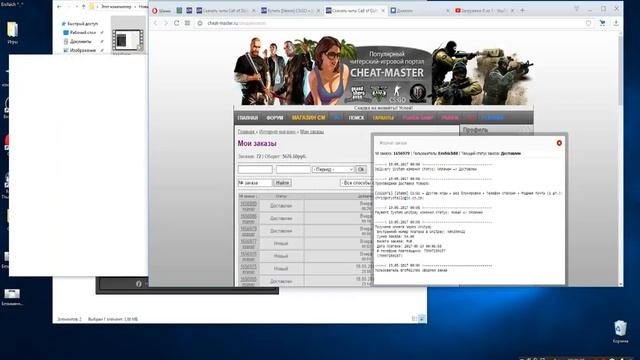The width and height of the screenshot is (640, 360).
Task: Open the ФОРУМ menu item
Action: (x=275, y=118)
